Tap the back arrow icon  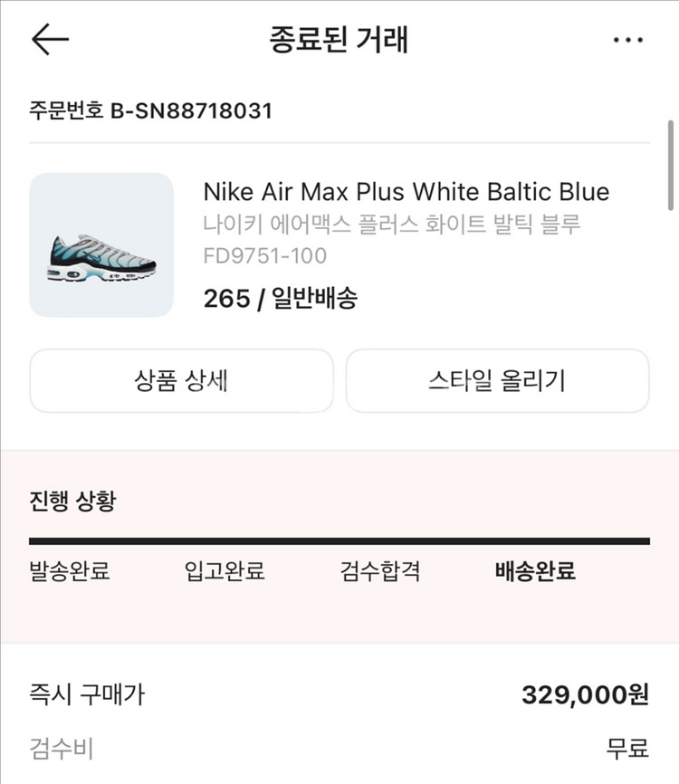pos(50,39)
